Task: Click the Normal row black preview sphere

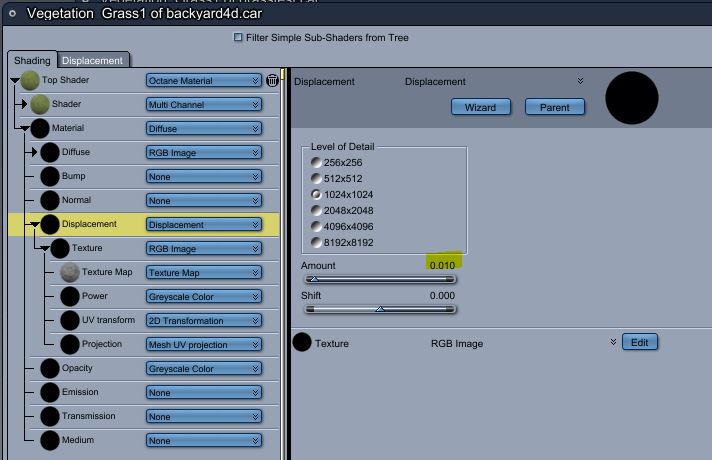Action: [50, 200]
